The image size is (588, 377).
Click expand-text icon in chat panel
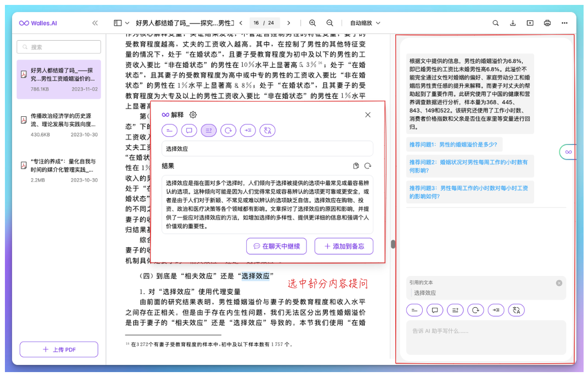point(496,310)
